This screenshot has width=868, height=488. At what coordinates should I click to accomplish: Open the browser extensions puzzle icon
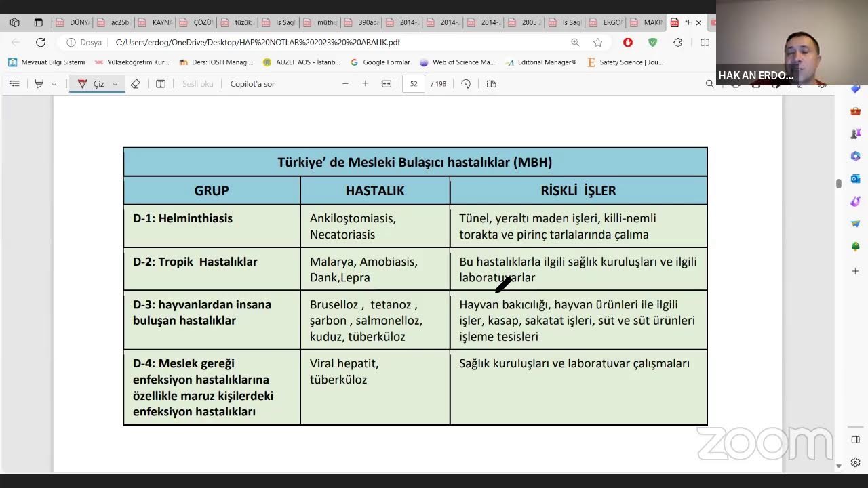(677, 42)
